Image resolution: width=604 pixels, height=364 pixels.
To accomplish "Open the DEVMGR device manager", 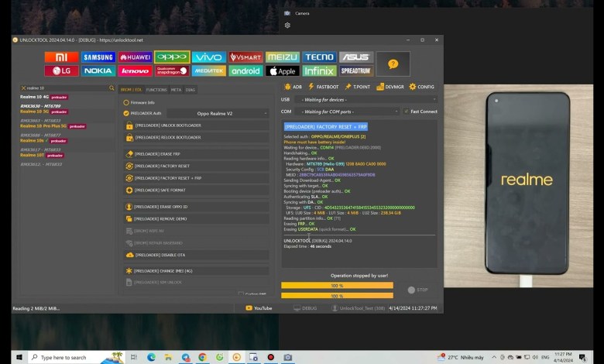I will [390, 87].
